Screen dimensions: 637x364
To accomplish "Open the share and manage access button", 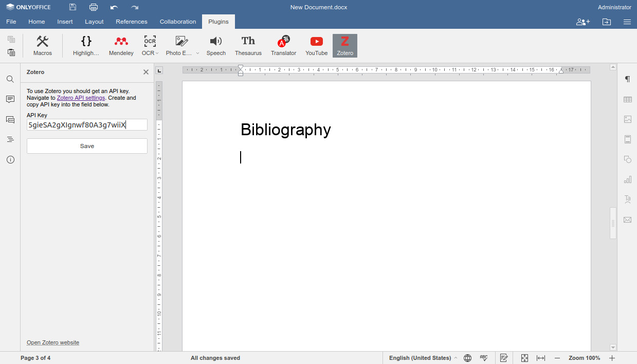I will [x=583, y=22].
